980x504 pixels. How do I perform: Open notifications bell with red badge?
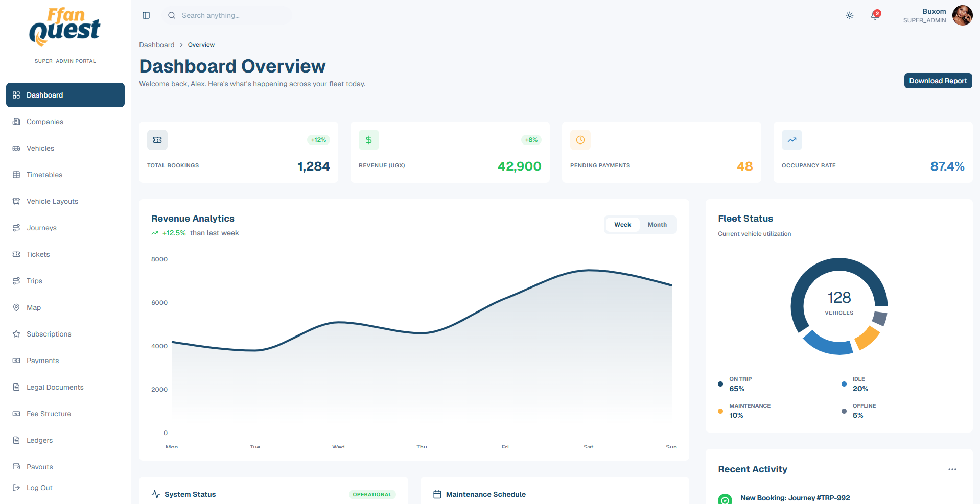[x=876, y=15]
